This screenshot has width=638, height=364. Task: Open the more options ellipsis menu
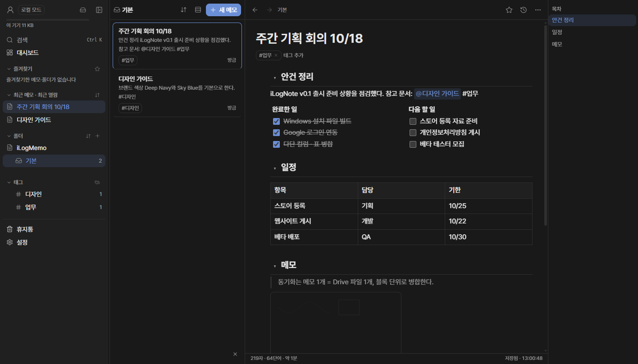(538, 9)
